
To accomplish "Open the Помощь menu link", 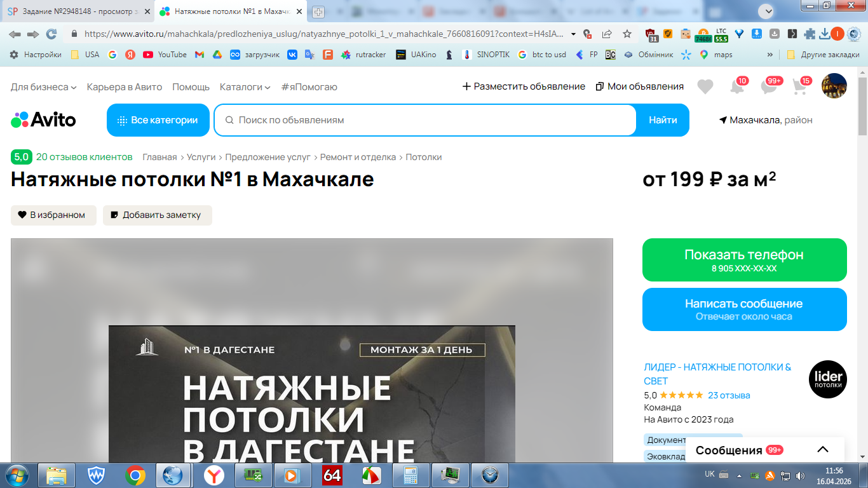I will (191, 86).
